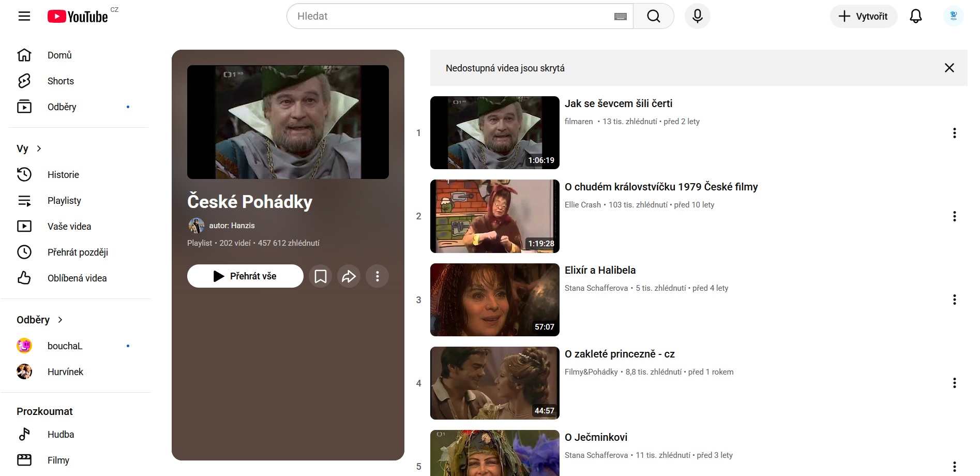Viewport: 980px width, 476px height.
Task: Open the hamburger guide menu
Action: [24, 16]
